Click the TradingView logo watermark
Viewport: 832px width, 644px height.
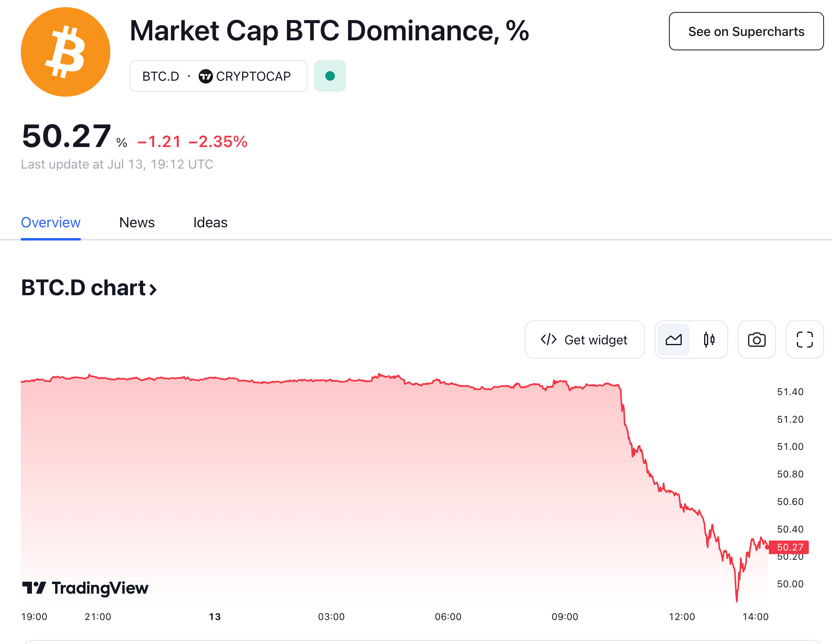click(x=85, y=588)
